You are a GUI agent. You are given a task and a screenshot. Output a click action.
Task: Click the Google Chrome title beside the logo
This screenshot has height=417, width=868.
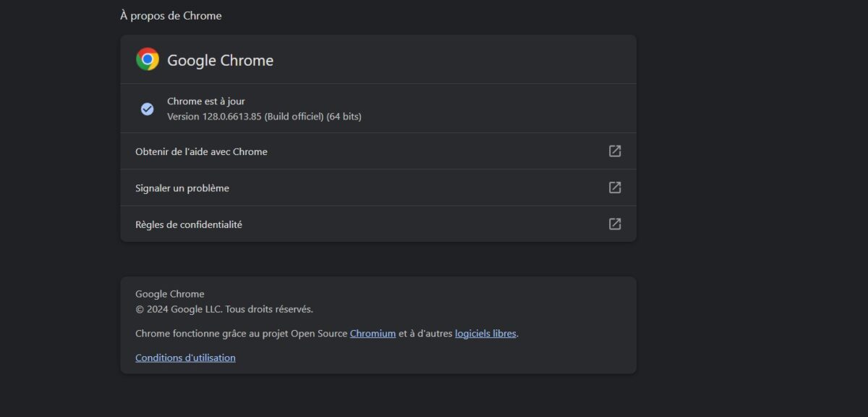[x=220, y=60]
